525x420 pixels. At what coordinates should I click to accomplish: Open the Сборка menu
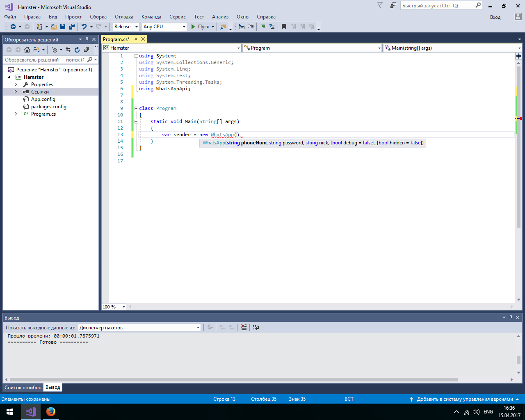(98, 17)
